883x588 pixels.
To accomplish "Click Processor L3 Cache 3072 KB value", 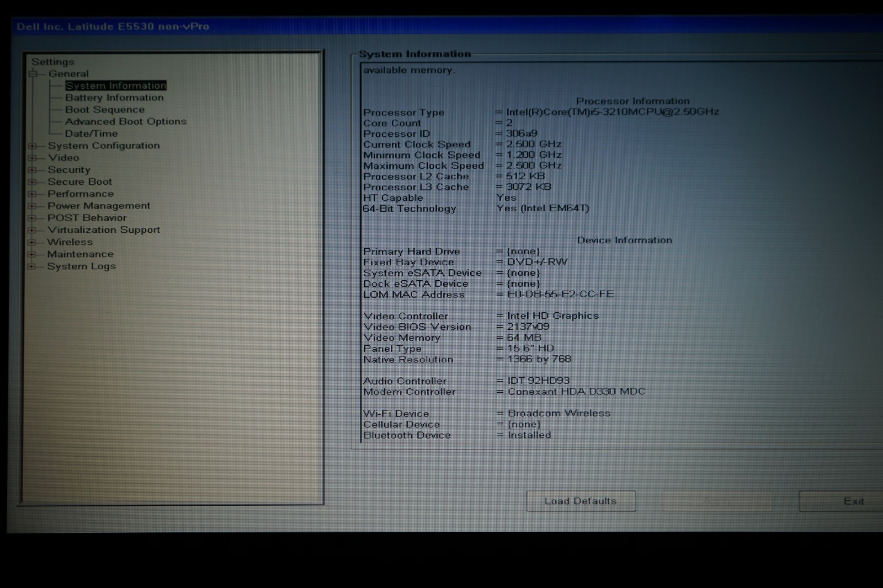I will pyautogui.click(x=529, y=187).
